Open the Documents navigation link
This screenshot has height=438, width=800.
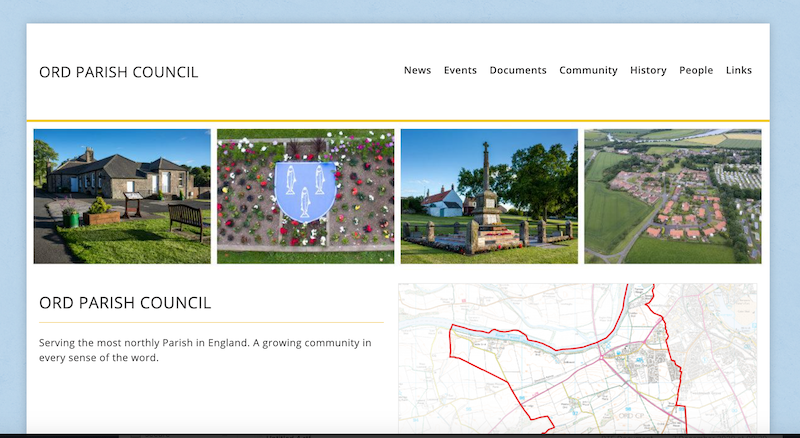(518, 70)
